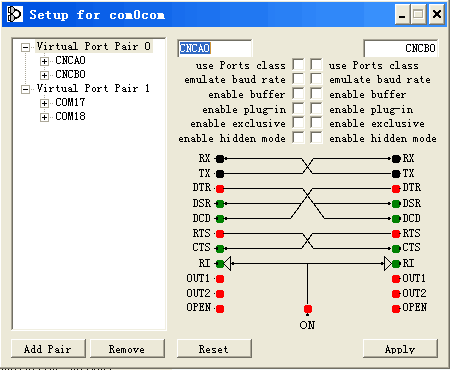This screenshot has width=450, height=370.
Task: Select Virtual Port Pair 0 in tree
Action: 94,46
